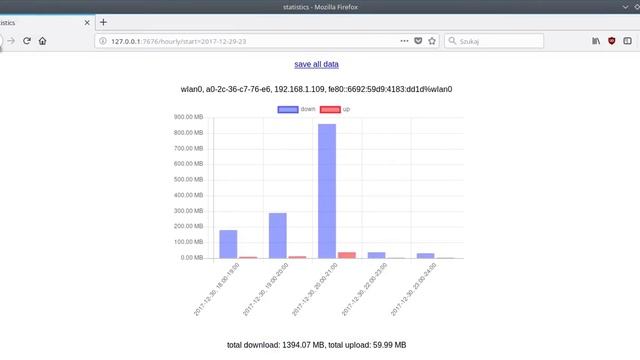Toggle the sidebar view icon
Image resolution: width=640 pixels, height=360 pixels.
(627, 41)
